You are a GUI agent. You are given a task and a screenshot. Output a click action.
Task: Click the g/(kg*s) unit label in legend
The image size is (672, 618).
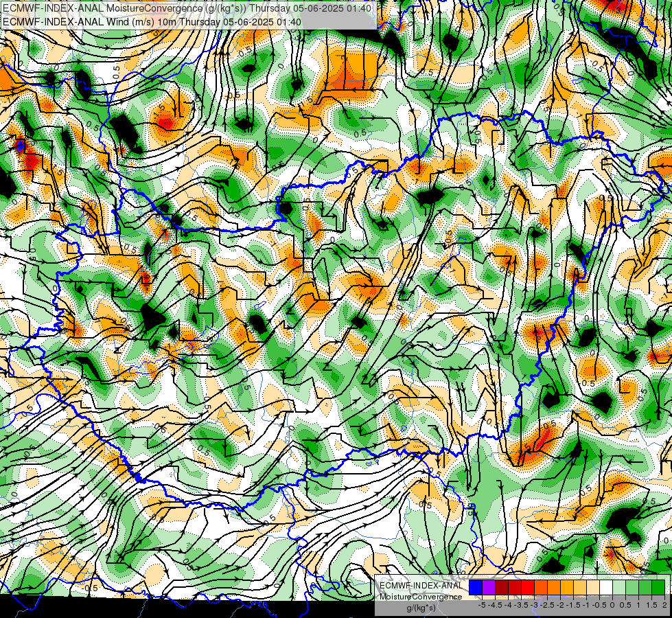click(x=421, y=608)
